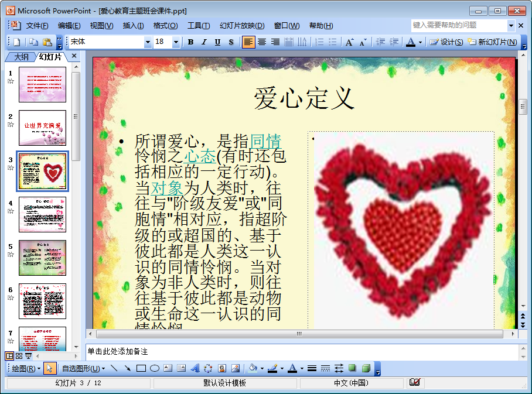Open 自选图形(U) AutoShapes menu

(x=83, y=369)
